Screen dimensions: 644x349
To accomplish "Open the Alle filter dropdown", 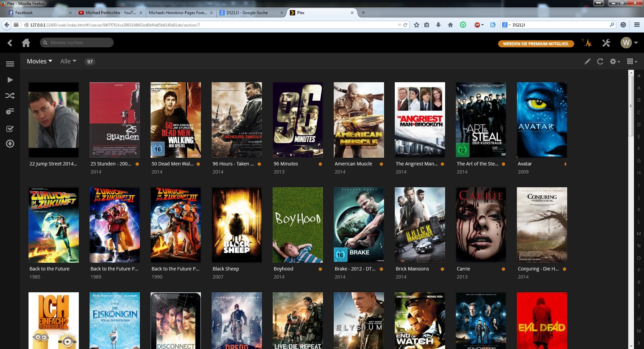I will (x=68, y=61).
